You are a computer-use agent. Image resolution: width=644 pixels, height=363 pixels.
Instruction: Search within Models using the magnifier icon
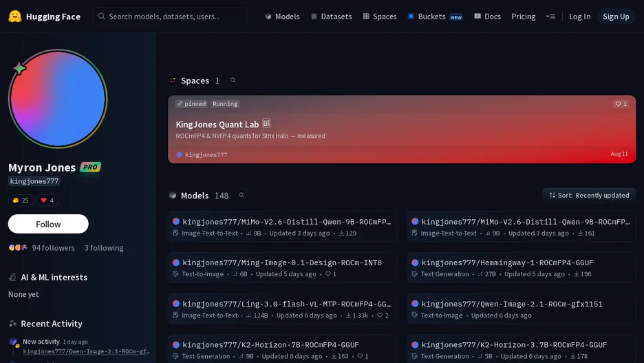[x=241, y=195]
